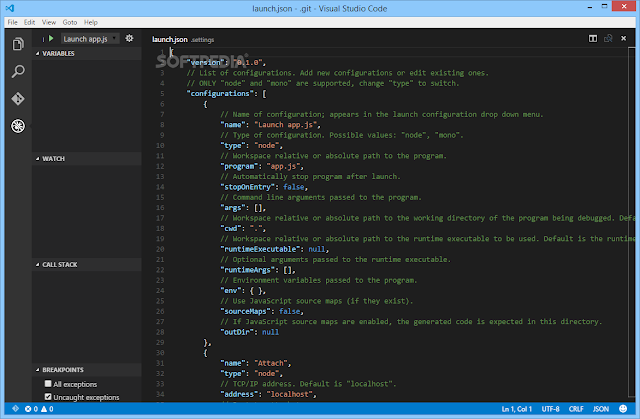The image size is (640, 419).
Task: Open the File menu
Action: pyautogui.click(x=13, y=22)
